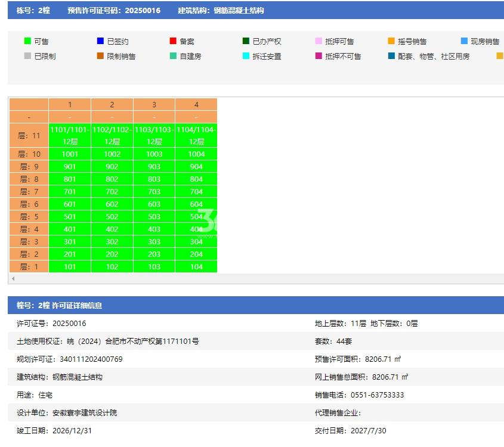Select ground floor unit 101
504x447 pixels.
70,266
